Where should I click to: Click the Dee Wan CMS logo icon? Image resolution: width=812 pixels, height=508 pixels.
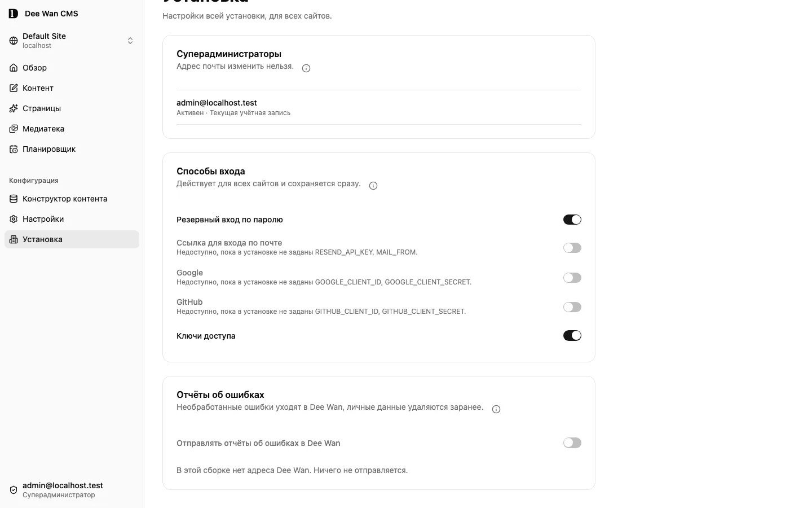tap(14, 14)
